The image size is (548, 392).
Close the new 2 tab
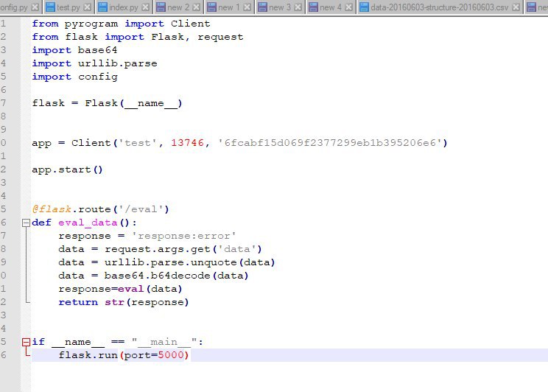click(x=197, y=7)
